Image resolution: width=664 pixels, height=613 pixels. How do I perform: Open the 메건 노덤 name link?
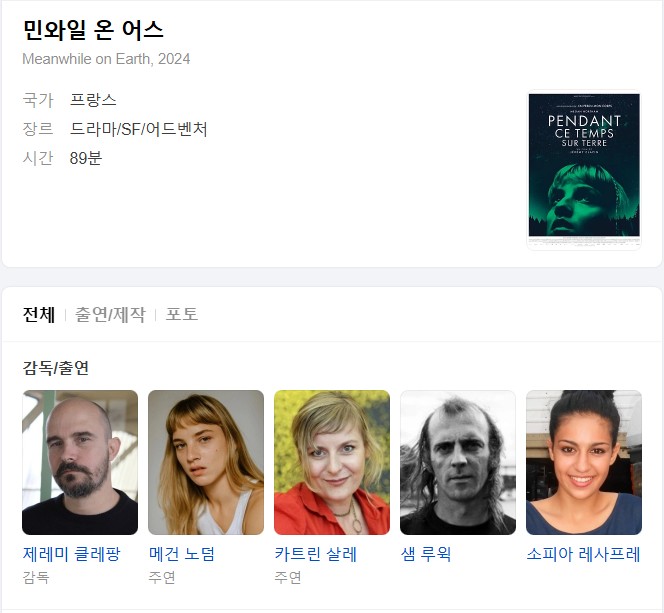tap(182, 554)
